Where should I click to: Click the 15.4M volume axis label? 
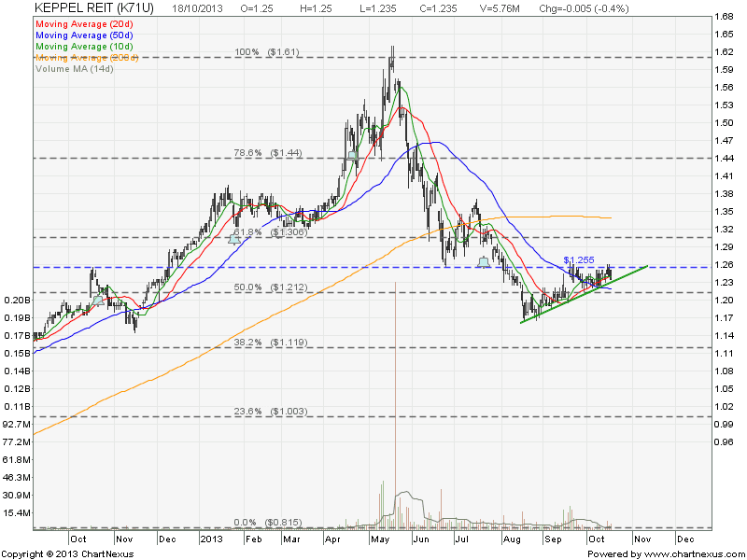[17, 512]
